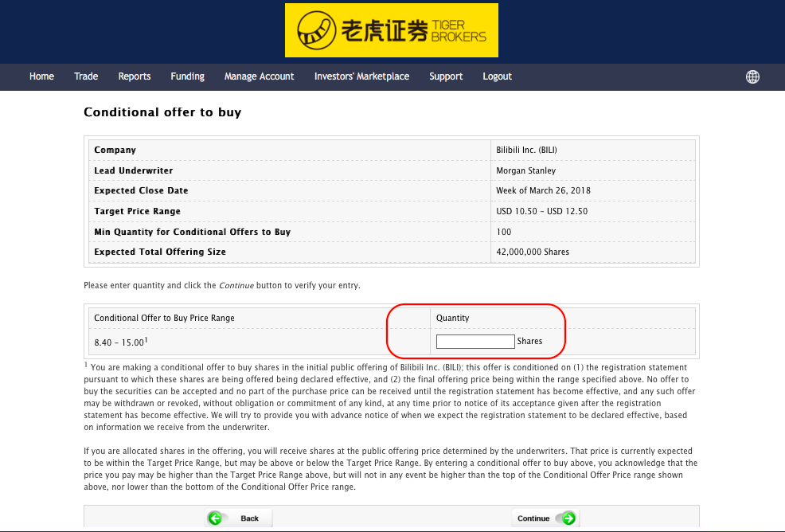Click Min Quantity for Conditional Offers label
The image size is (785, 532).
pyautogui.click(x=192, y=232)
